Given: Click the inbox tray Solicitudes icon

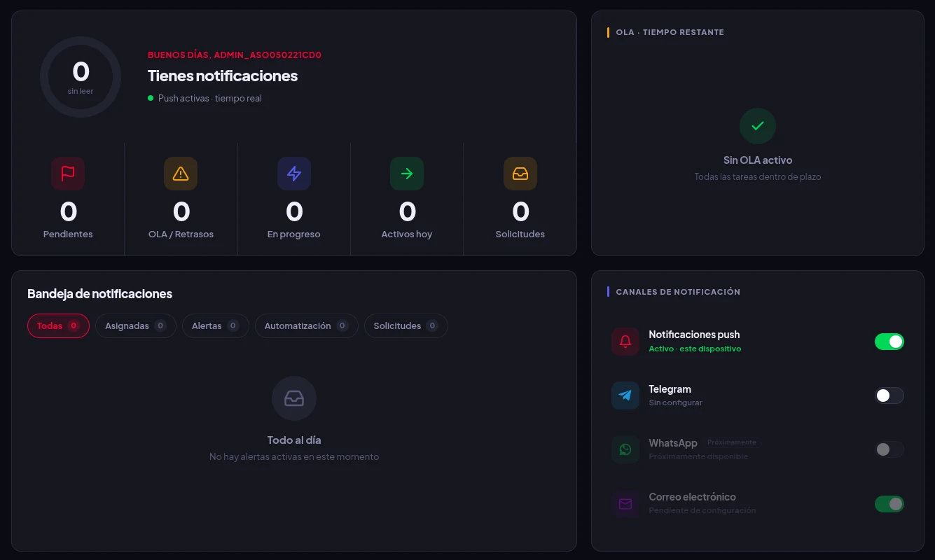Looking at the screenshot, I should pos(520,174).
